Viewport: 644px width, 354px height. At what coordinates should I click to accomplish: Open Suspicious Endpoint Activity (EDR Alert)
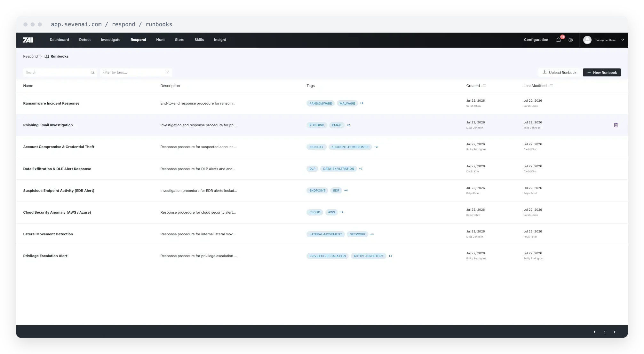tap(59, 191)
